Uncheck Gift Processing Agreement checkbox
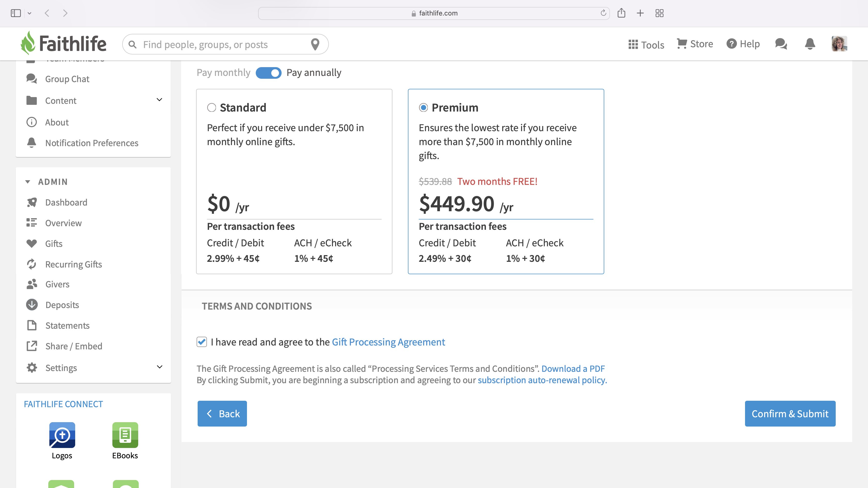Viewport: 868px width, 488px height. tap(202, 342)
